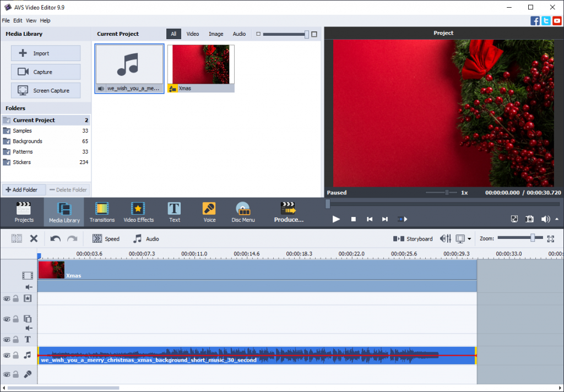Viewport: 564px width, 392px height.
Task: Open the Disc Menu panel
Action: pos(243,212)
